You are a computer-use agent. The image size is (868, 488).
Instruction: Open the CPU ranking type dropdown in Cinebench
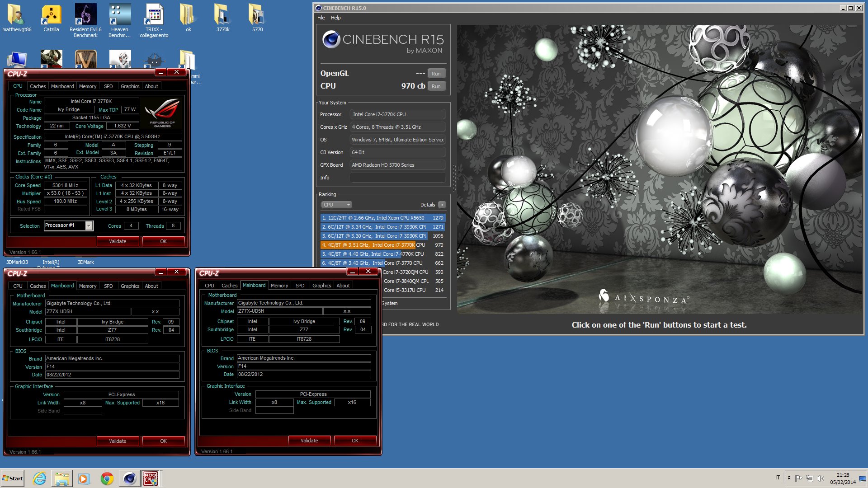pos(336,205)
